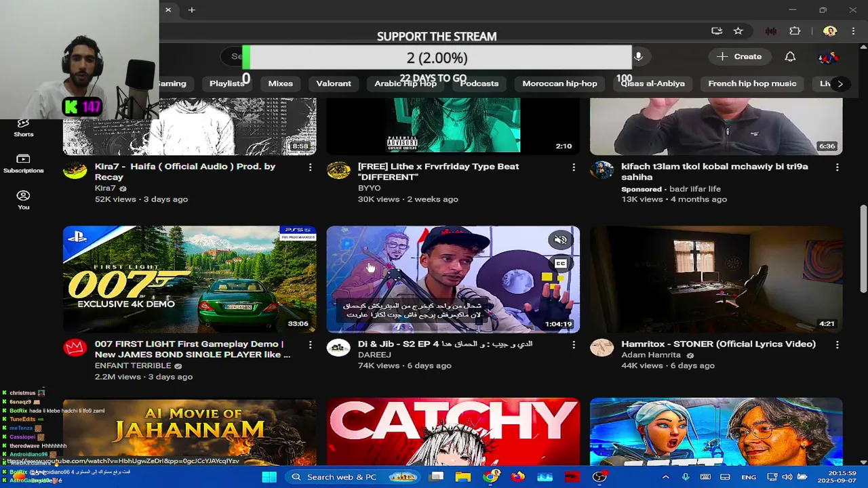The image size is (868, 488).
Task: Play the 007 First Light thumbnail
Action: tap(189, 279)
